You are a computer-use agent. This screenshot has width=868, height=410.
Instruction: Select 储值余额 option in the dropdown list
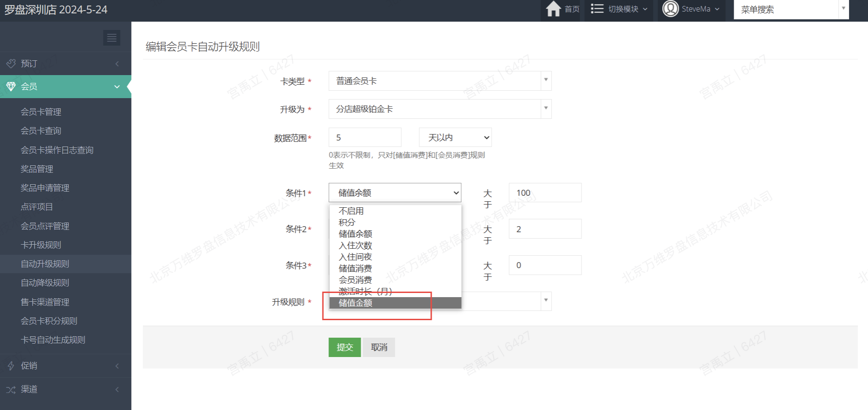click(x=395, y=234)
